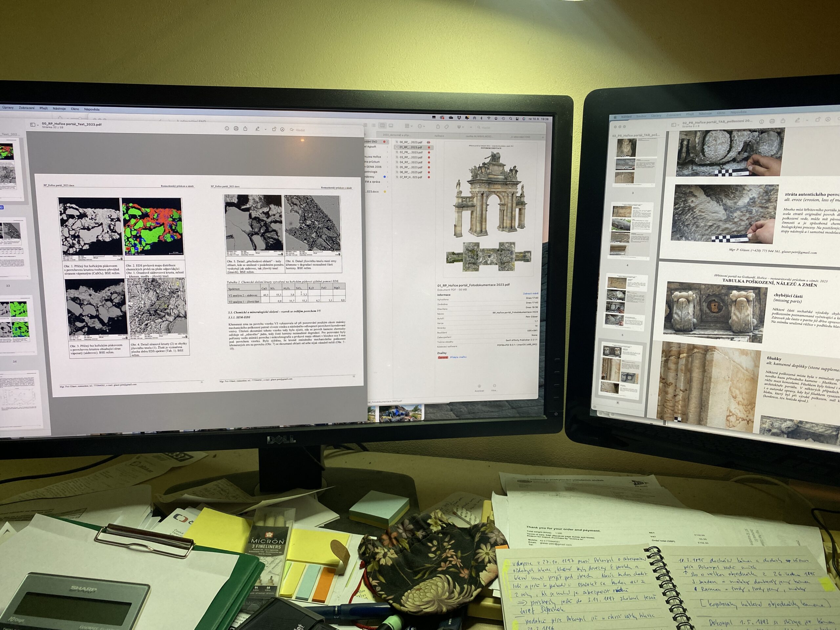Switch Finder to column view
Image resolution: width=840 pixels, height=630 pixels.
click(382, 125)
